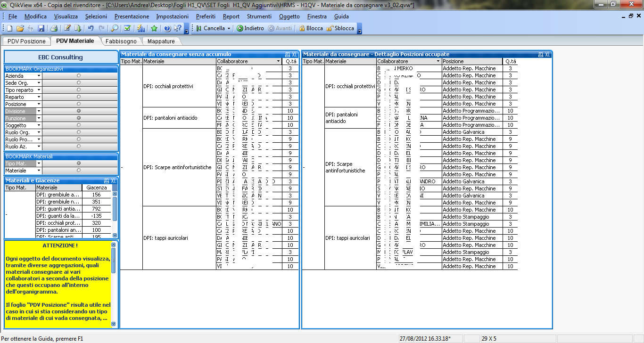The width and height of the screenshot is (644, 343).
Task: Open the Impostazioni menu
Action: [173, 16]
